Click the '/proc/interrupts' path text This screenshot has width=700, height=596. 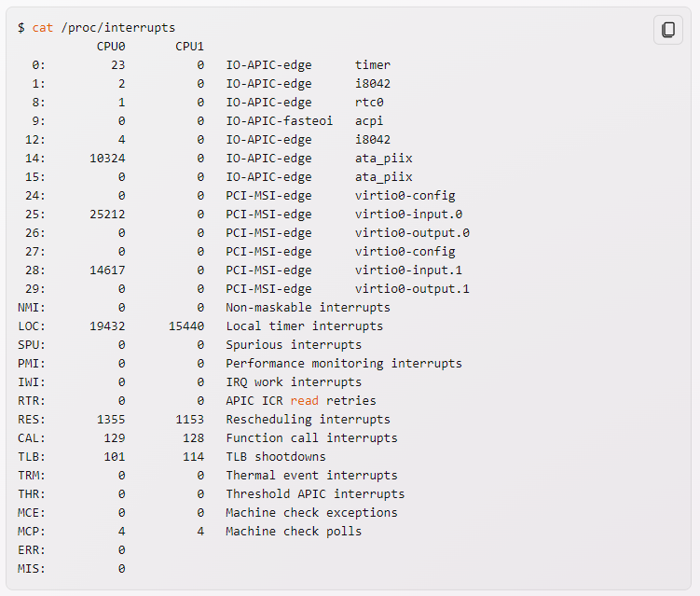117,28
